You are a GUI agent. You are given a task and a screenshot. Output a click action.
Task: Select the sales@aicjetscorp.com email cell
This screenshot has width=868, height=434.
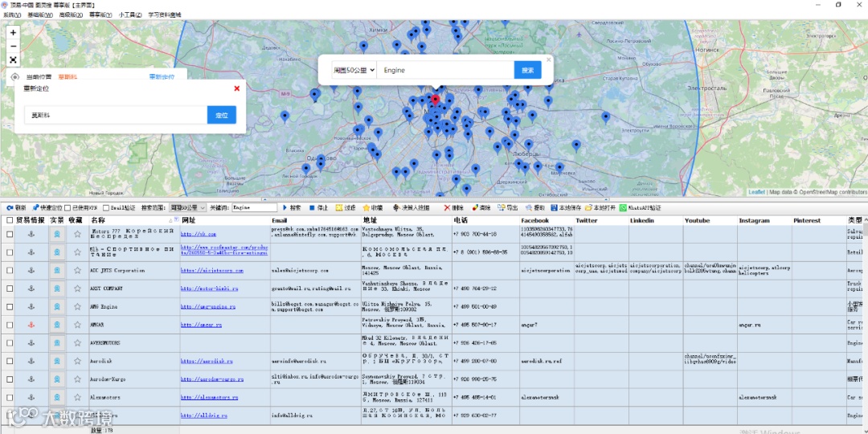pos(316,270)
